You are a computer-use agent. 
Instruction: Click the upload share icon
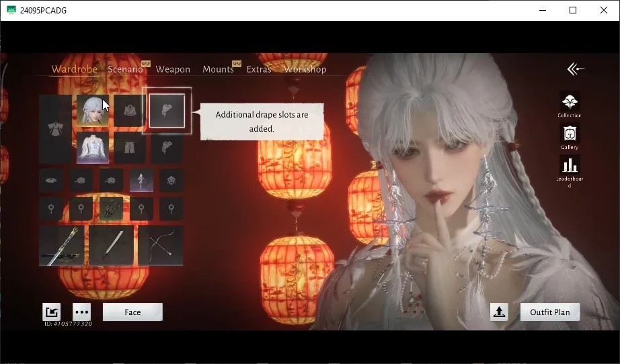pyautogui.click(x=499, y=312)
